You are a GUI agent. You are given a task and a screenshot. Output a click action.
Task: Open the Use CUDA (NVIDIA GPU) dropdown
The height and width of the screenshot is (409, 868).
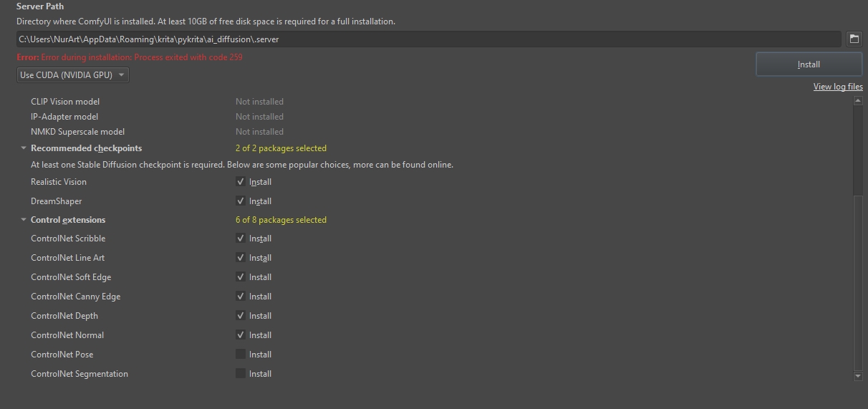(73, 74)
